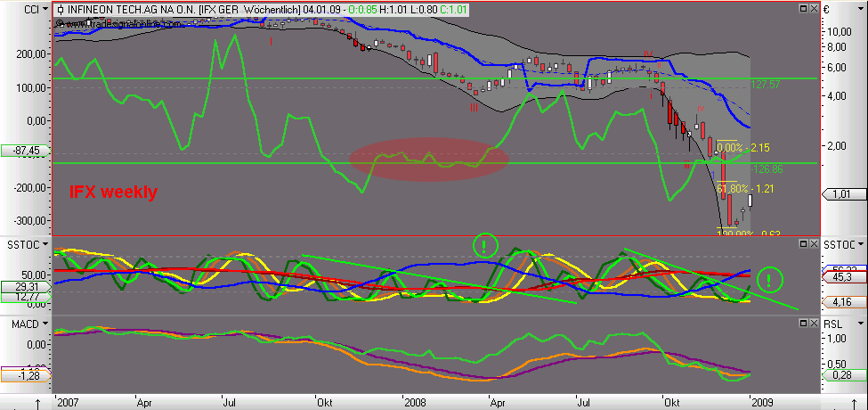
Task: Maximize the MACD indicator pane
Action: [x=803, y=323]
